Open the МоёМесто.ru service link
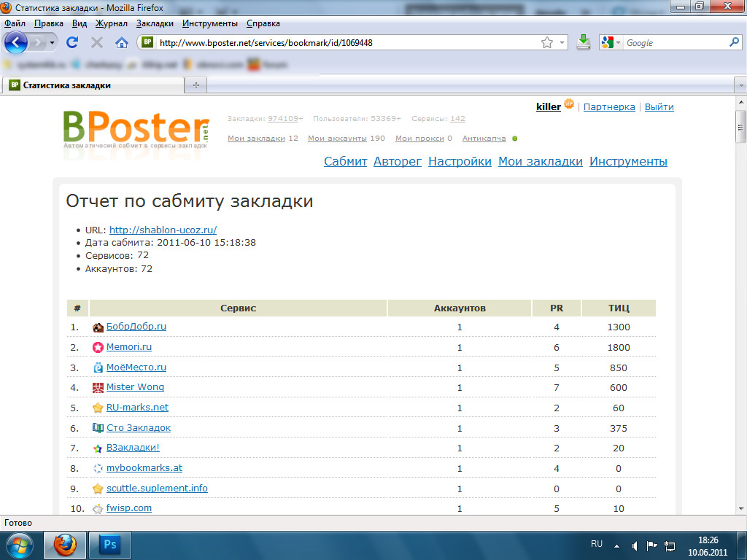Image resolution: width=747 pixels, height=560 pixels. 136,367
